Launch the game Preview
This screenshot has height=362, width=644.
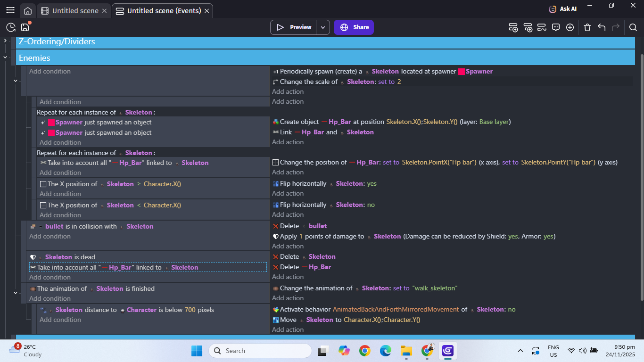(294, 27)
